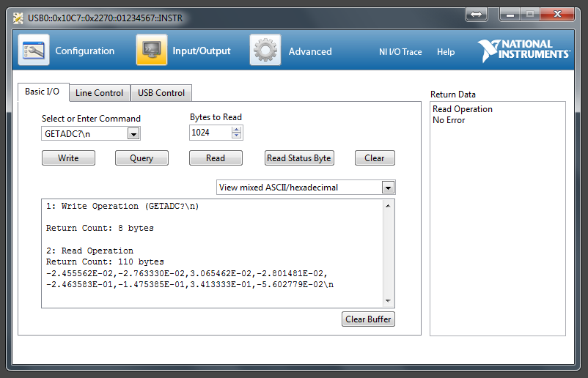The height and width of the screenshot is (378, 588).
Task: Open the Advanced gear icon
Action: (x=265, y=50)
